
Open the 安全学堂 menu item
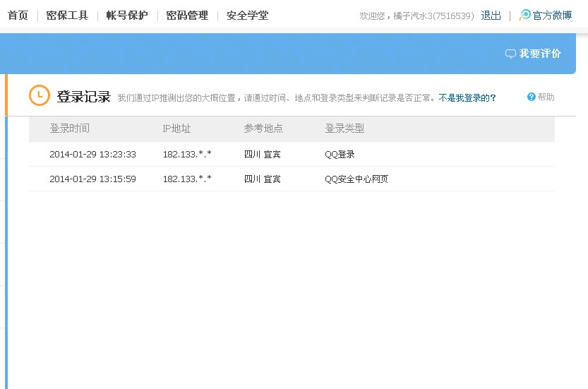point(247,16)
